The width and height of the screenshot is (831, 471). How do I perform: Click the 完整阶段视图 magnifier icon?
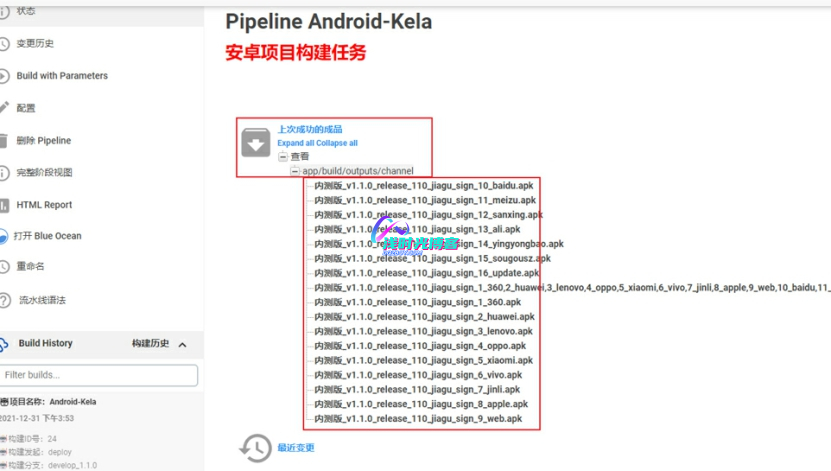tap(5, 173)
